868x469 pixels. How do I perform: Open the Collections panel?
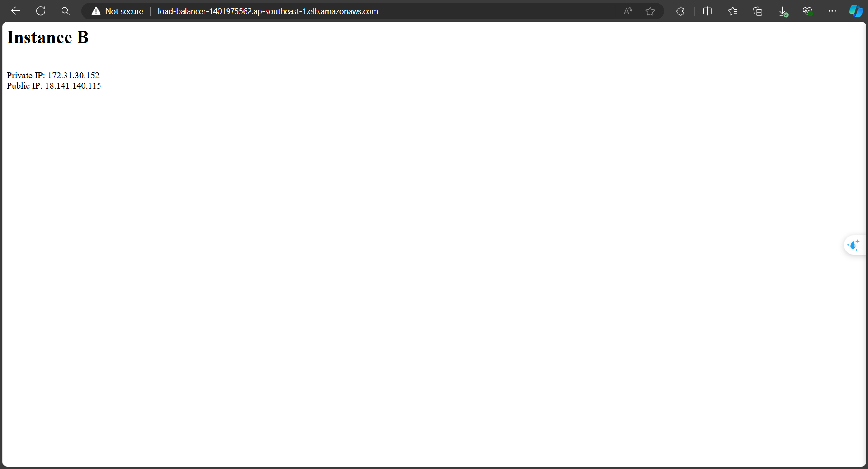[x=758, y=11]
